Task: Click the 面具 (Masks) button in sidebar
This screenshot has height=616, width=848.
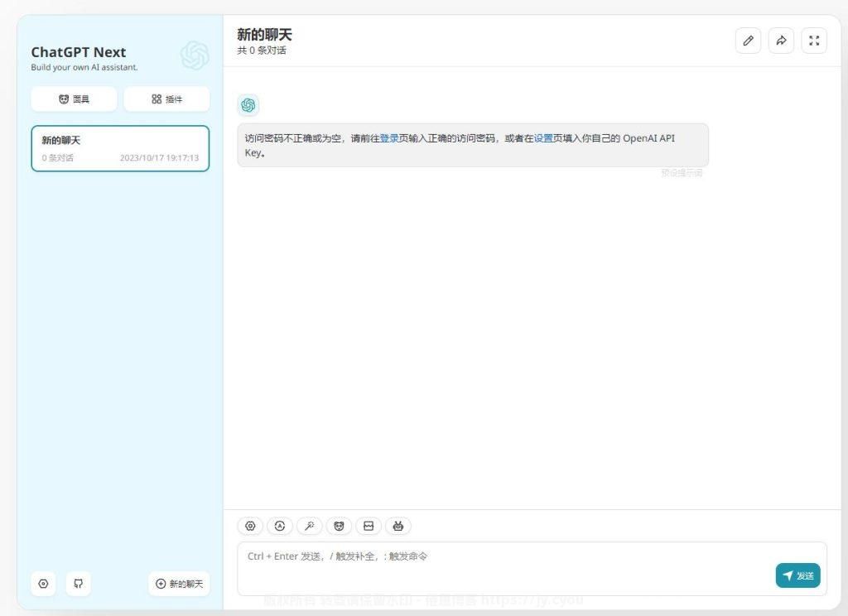Action: 74,99
